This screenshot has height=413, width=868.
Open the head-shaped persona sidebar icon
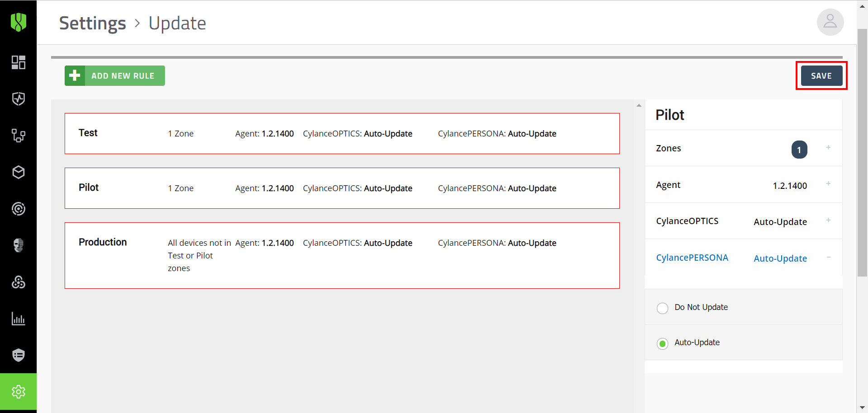point(18,245)
